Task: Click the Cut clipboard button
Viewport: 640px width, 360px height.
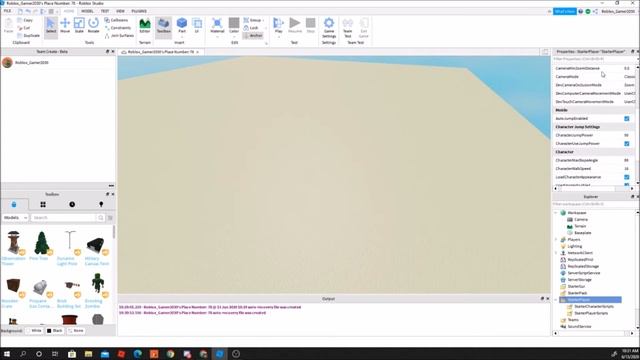Action: 24,28
